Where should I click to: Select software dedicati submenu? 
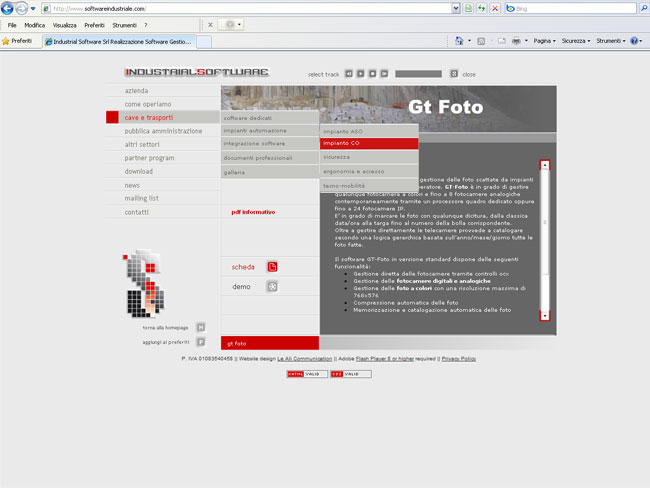coord(270,118)
